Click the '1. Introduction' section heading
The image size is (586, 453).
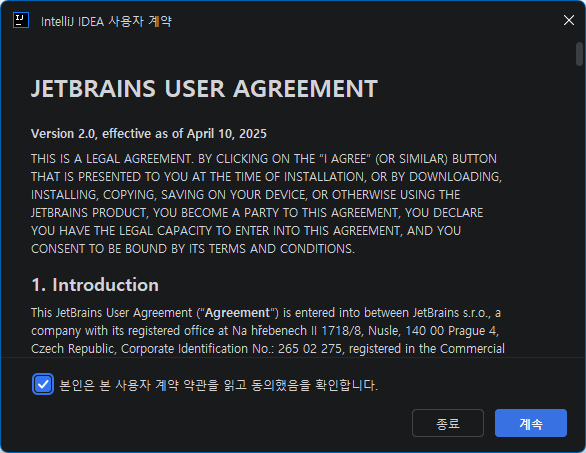[95, 285]
